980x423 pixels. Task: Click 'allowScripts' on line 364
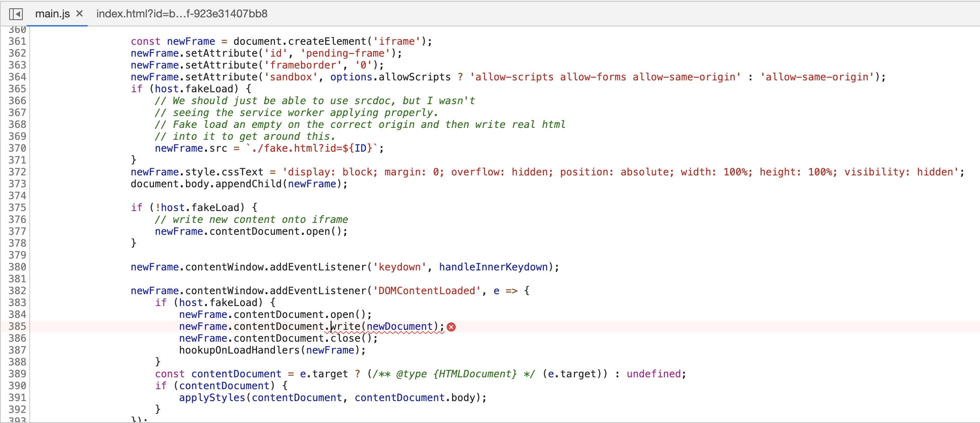[x=415, y=77]
